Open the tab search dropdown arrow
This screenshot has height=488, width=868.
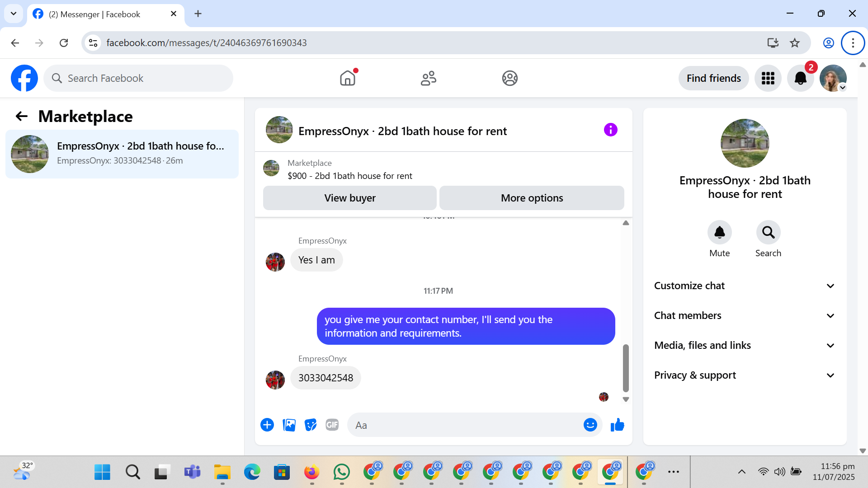coord(14,14)
